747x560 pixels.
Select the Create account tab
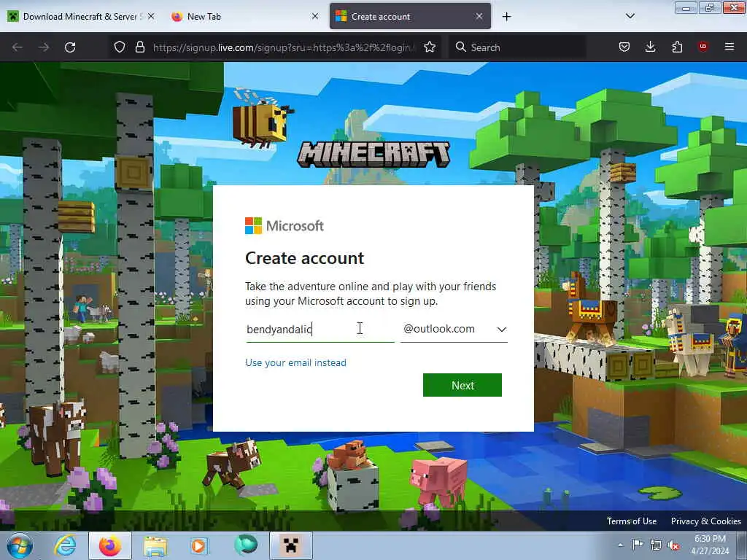410,17
